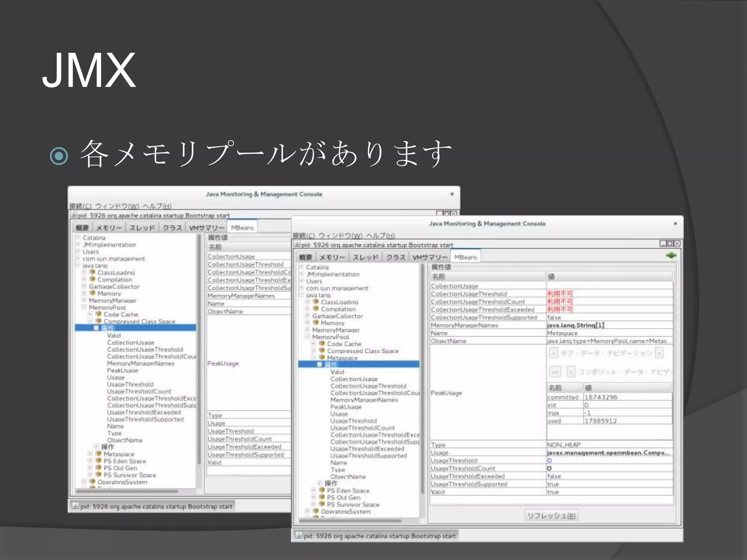747x560 pixels.
Task: Click tabular data previous navigation button
Action: (553, 353)
